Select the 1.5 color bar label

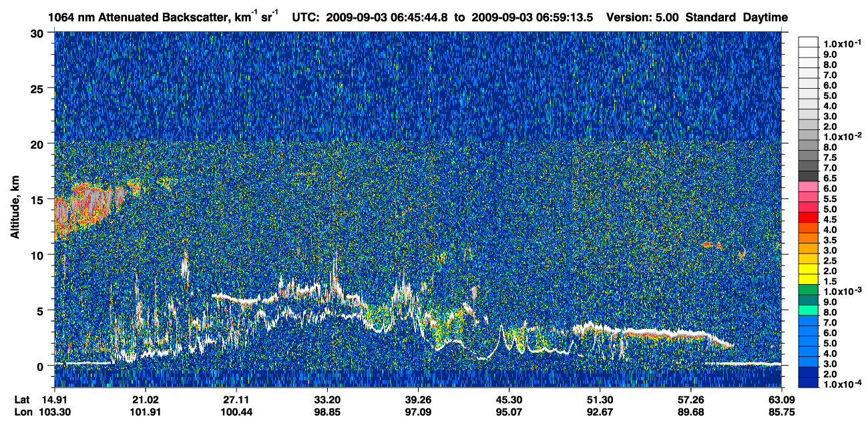[x=831, y=282]
